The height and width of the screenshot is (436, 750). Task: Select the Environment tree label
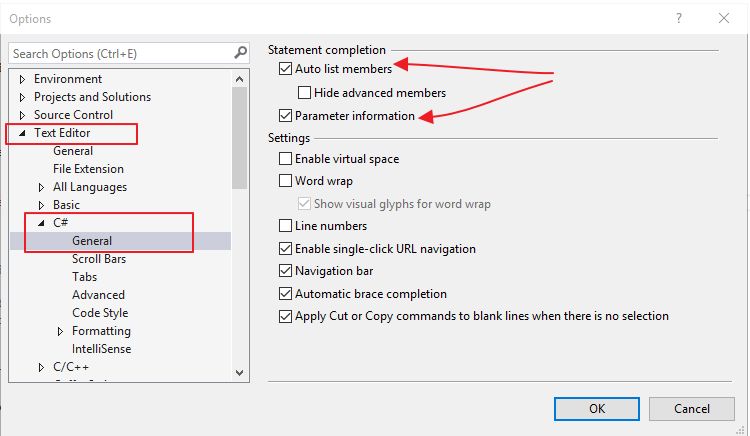pos(68,79)
